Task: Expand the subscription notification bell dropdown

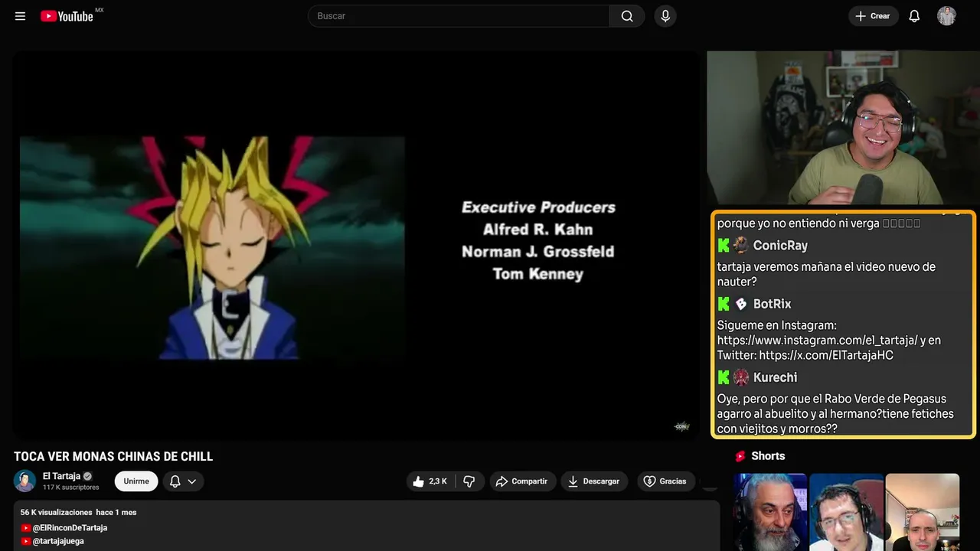Action: (183, 481)
